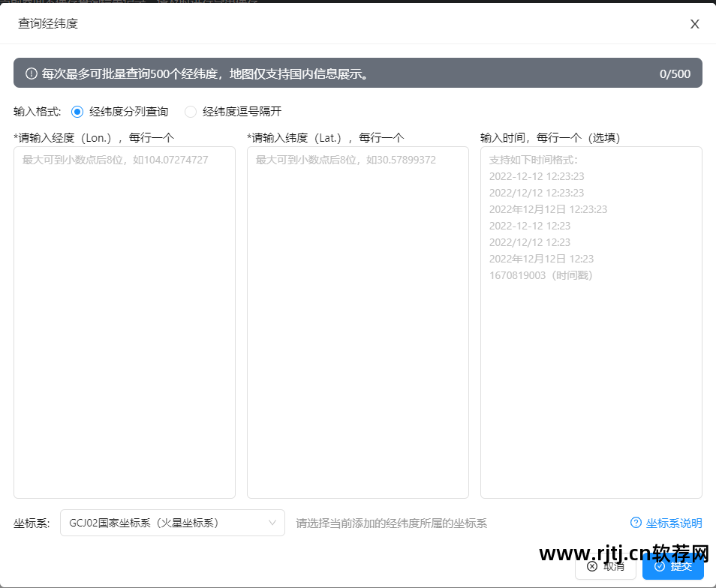Open the 坐标系 dropdown showing GCJ02国家坐标系
This screenshot has width=716, height=588.
[x=165, y=523]
